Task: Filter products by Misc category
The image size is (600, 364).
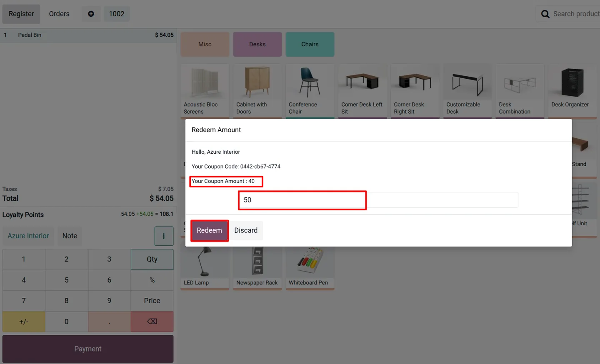Action: [x=205, y=44]
